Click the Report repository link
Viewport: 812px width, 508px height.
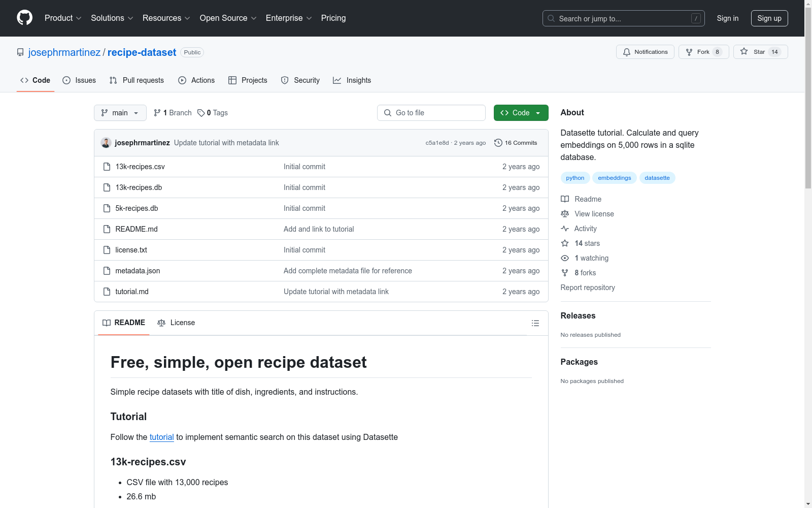pos(588,288)
